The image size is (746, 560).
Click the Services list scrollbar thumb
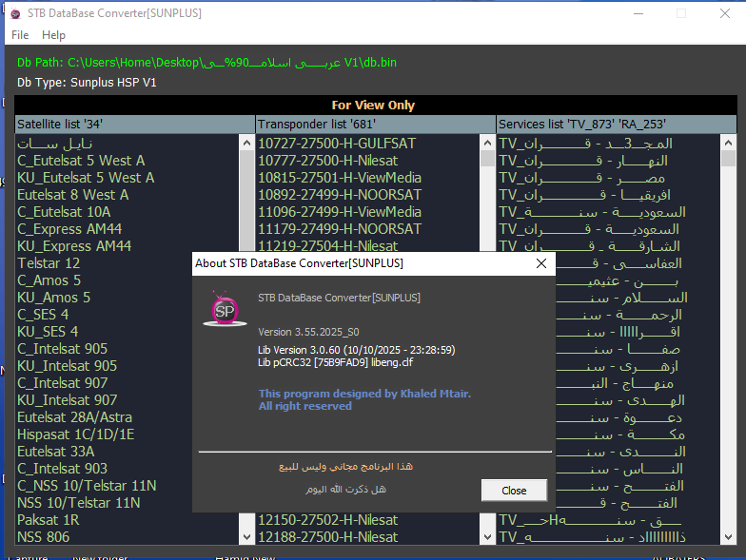(728, 158)
